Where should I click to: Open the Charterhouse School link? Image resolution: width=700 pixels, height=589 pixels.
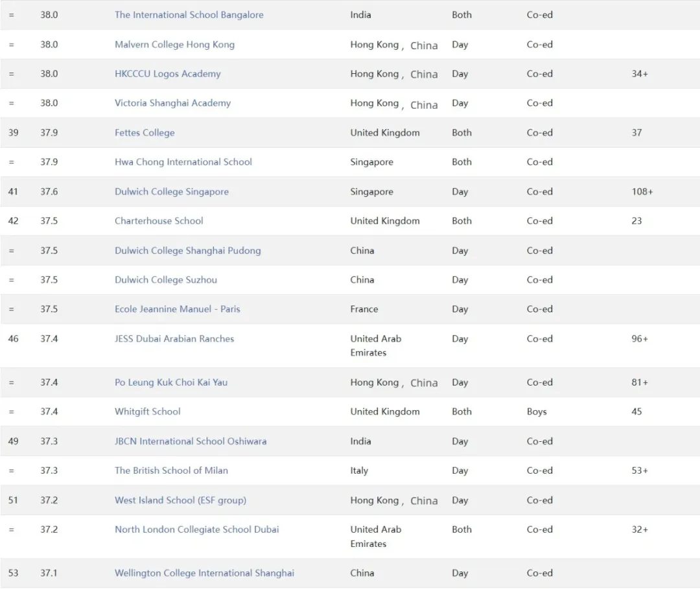159,221
